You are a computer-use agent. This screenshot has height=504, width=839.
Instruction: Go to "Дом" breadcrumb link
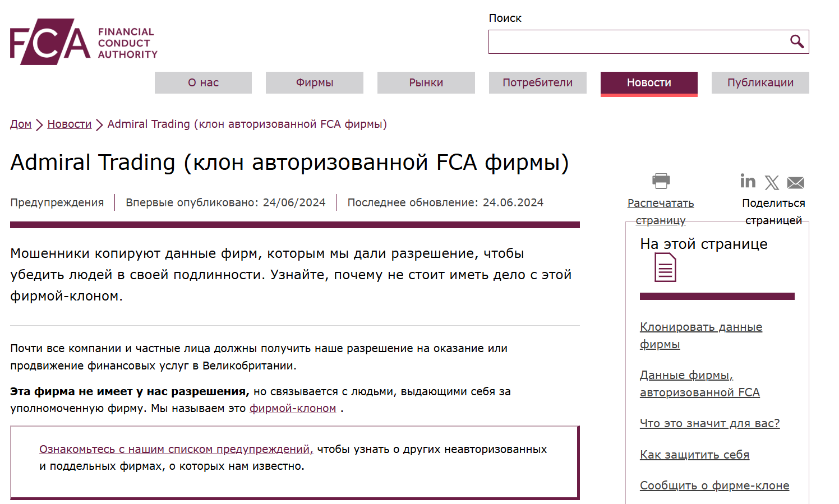21,124
